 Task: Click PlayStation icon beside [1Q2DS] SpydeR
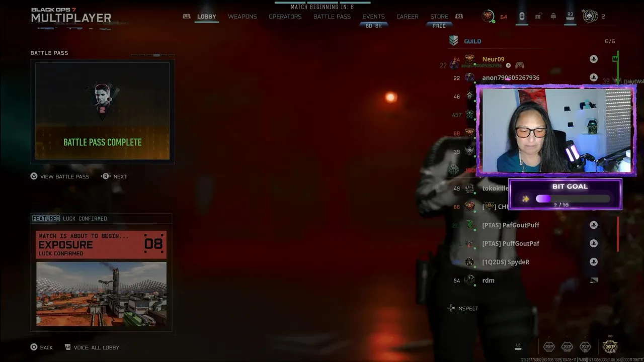(x=594, y=262)
